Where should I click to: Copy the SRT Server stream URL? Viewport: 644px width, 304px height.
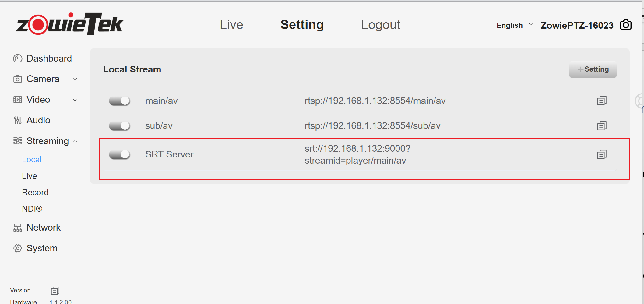point(602,154)
